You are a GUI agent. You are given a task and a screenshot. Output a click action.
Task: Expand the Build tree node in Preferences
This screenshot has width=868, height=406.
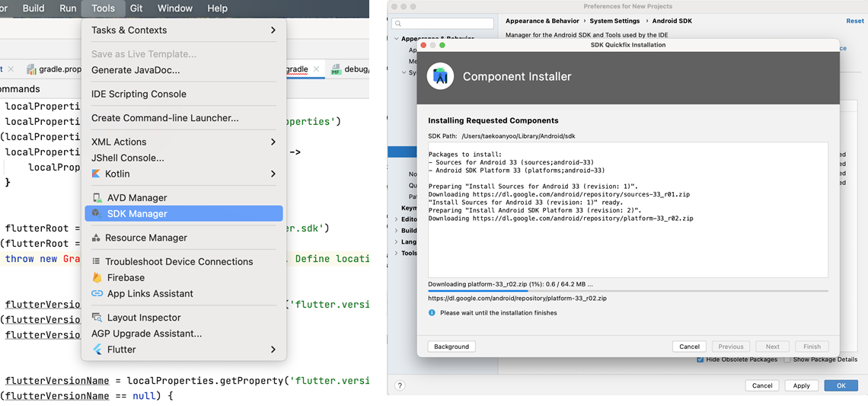[397, 230]
